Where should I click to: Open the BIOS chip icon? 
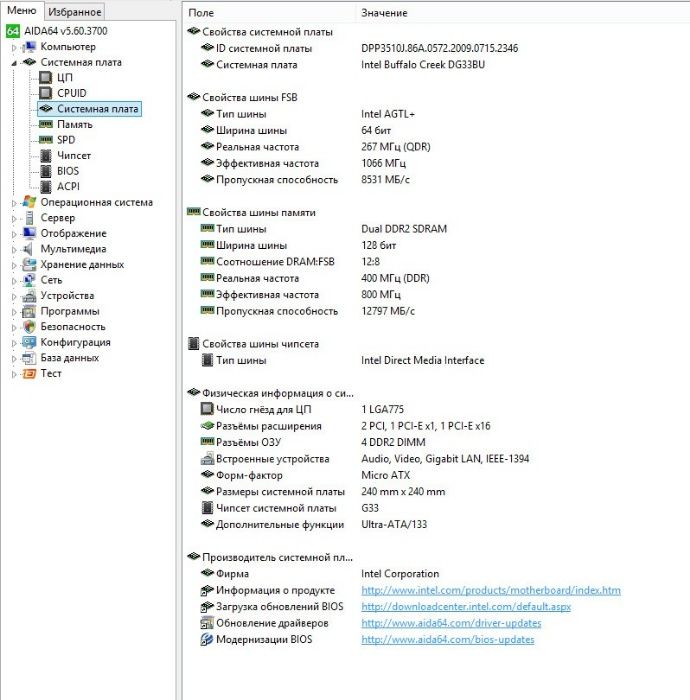tap(46, 171)
